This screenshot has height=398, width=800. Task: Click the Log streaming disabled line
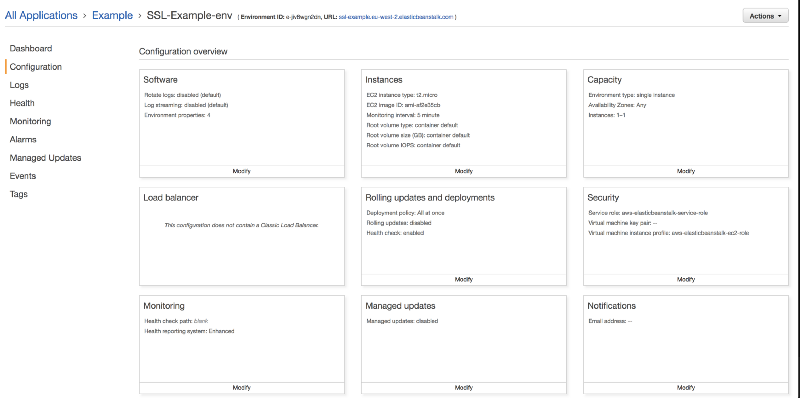[186, 105]
